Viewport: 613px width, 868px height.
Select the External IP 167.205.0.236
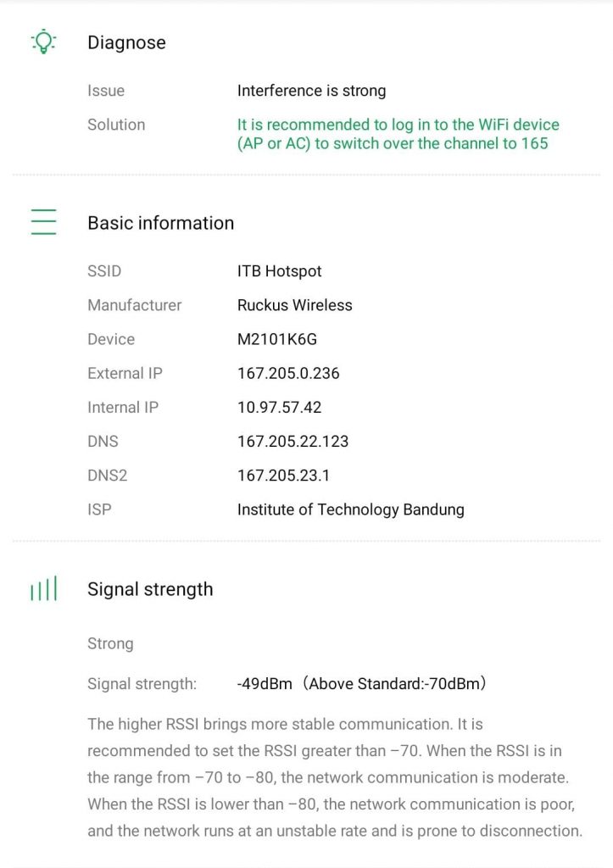288,373
